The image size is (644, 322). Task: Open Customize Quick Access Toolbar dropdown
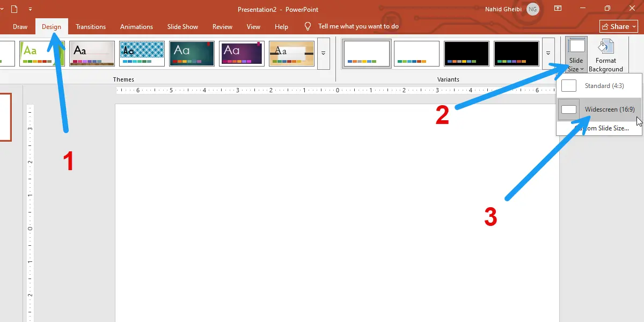click(30, 9)
